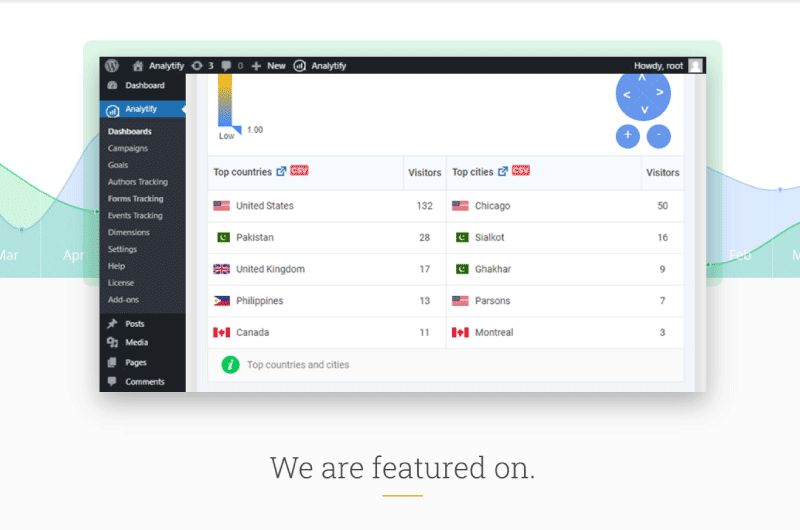Screen dimensions: 800x530
Task: Pan the map right with the arrow
Action: [x=659, y=92]
